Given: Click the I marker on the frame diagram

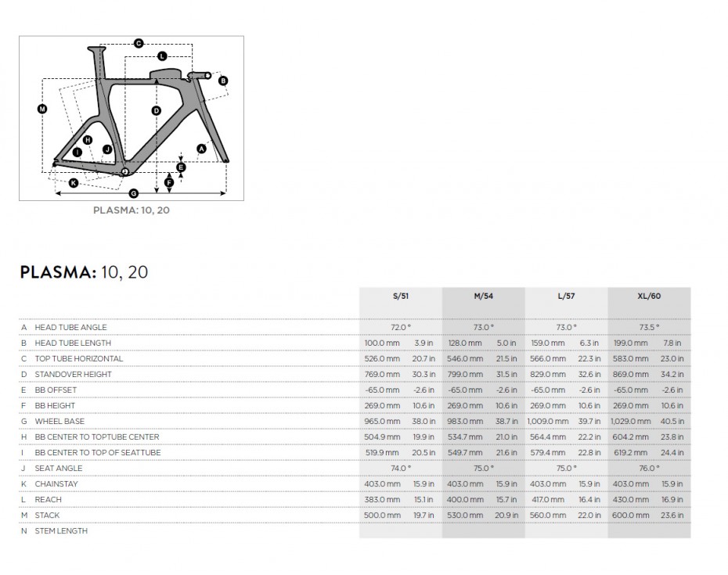Looking at the screenshot, I should pyautogui.click(x=77, y=152).
